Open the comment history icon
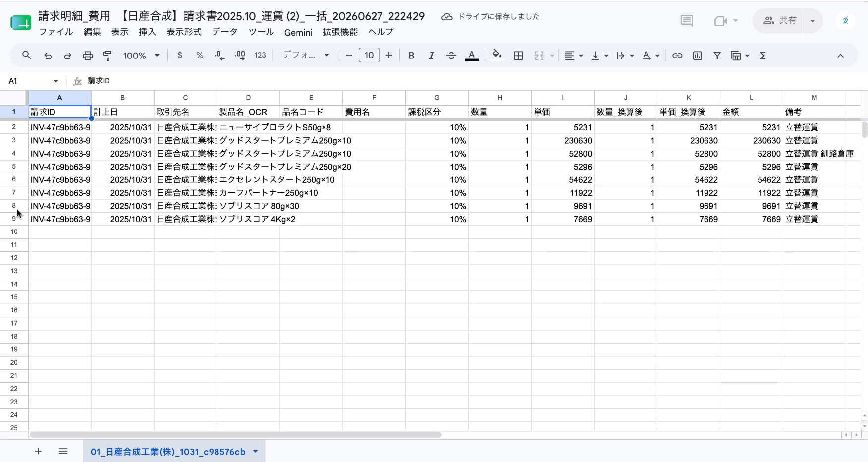Image resolution: width=868 pixels, height=462 pixels. (687, 21)
